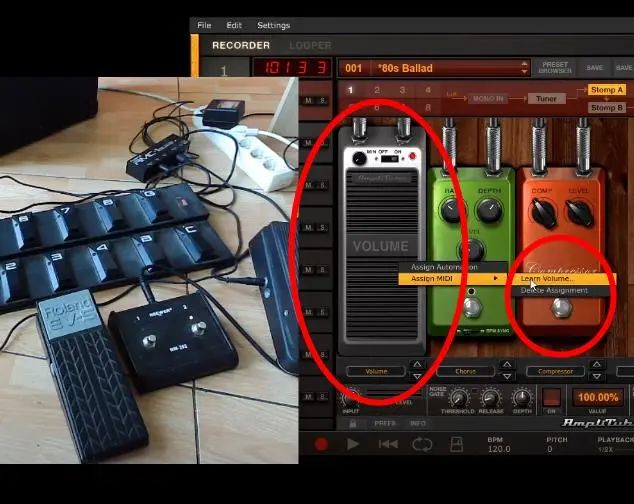Screen dimensions: 634x504
Task: Move Volume stomp slot up with arrow
Action: (417, 364)
